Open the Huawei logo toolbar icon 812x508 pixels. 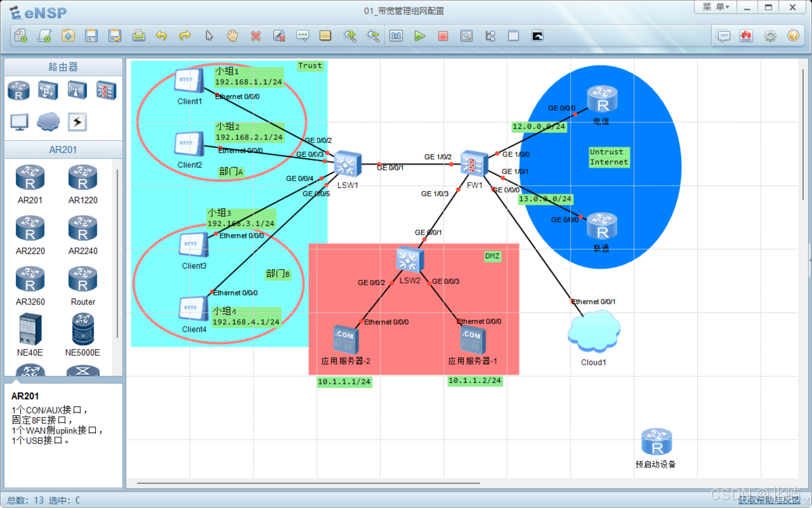pyautogui.click(x=746, y=36)
